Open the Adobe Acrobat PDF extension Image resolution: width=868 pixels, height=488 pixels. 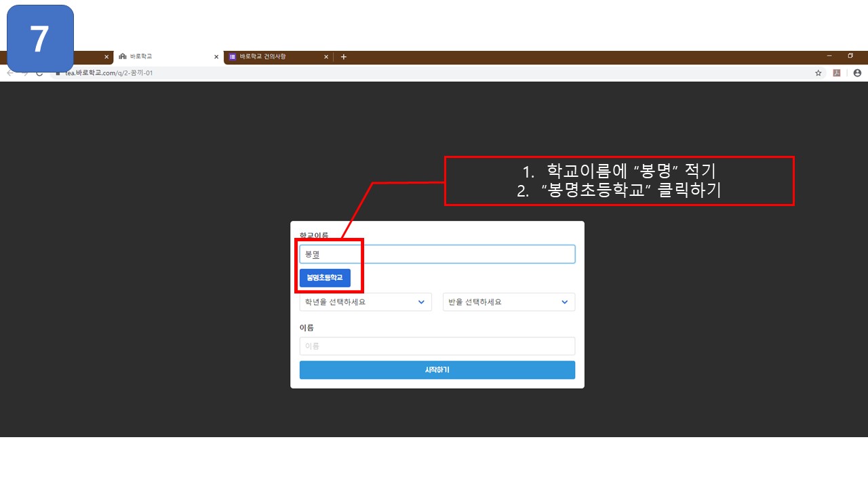[x=837, y=73]
